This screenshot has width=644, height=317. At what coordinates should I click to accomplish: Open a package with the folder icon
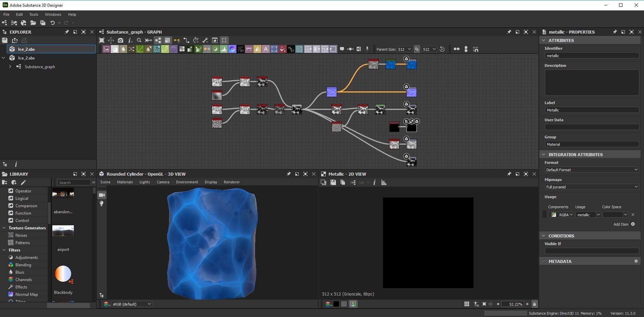coord(33,23)
